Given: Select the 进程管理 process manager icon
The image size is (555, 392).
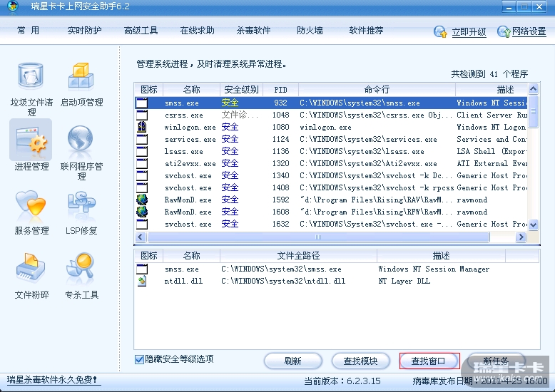Looking at the screenshot, I should click(31, 140).
